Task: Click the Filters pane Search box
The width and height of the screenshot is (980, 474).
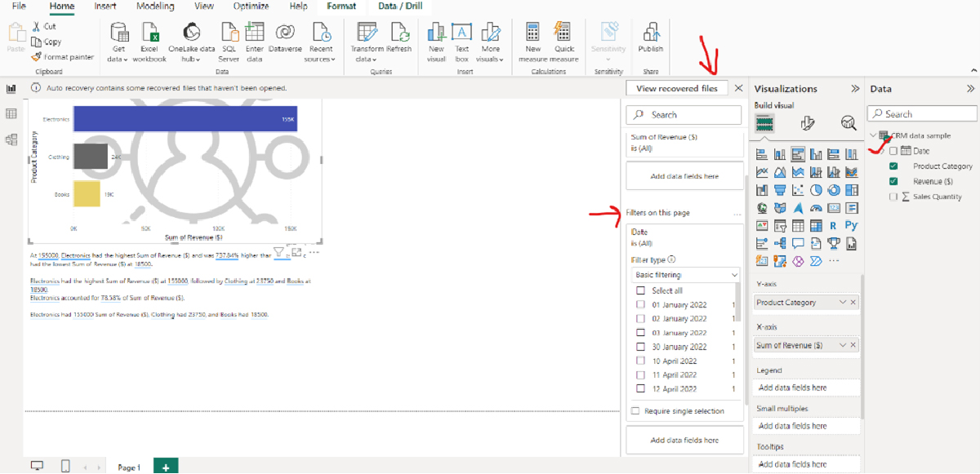Action: click(x=685, y=115)
